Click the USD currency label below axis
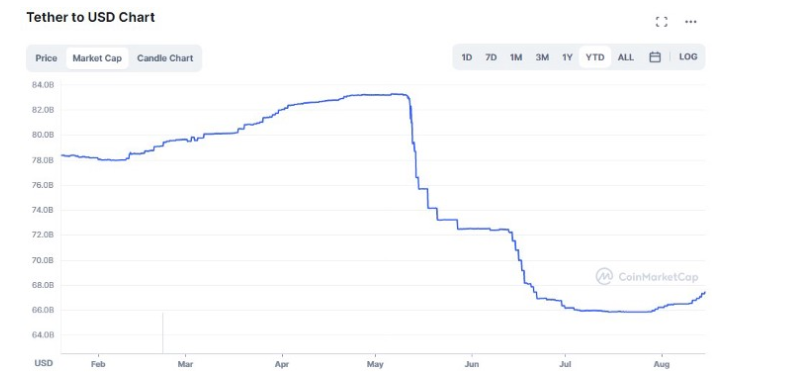The height and width of the screenshot is (378, 793). (42, 363)
